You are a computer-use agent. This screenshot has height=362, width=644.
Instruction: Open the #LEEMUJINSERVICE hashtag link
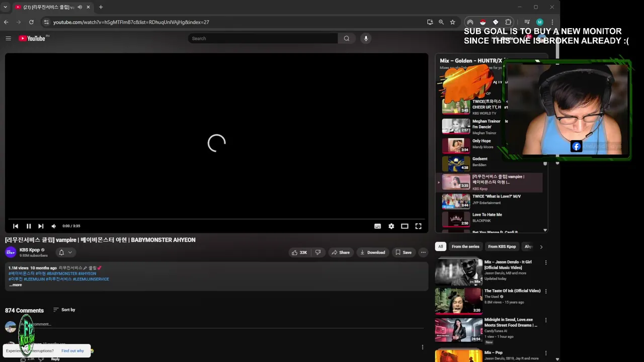pos(91,279)
